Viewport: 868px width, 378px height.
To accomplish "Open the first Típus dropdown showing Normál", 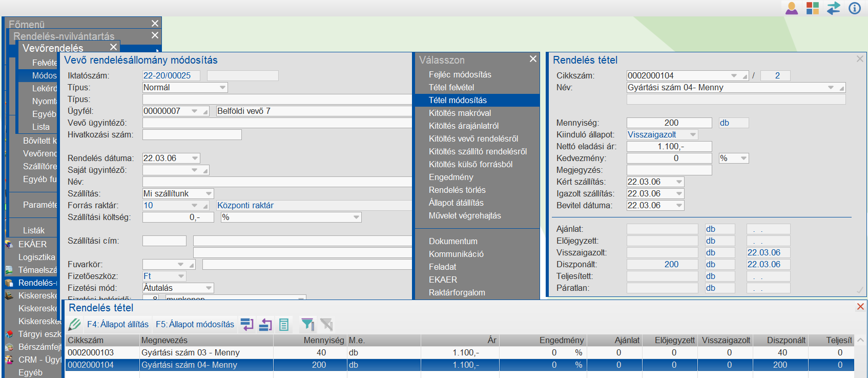I will click(222, 88).
